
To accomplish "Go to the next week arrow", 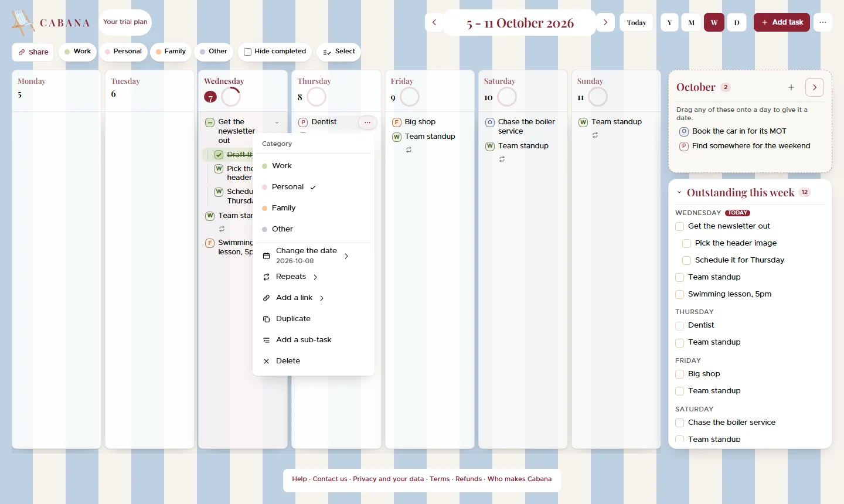I will tap(605, 22).
